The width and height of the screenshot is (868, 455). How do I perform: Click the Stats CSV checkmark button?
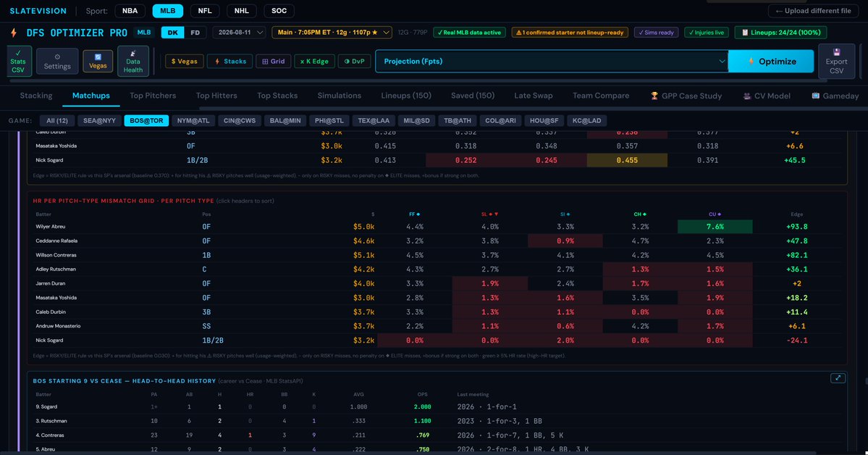pos(19,61)
